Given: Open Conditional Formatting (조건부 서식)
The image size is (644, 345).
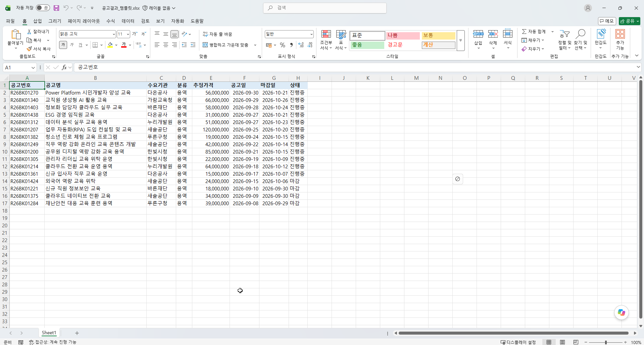Looking at the screenshot, I should click(x=326, y=40).
